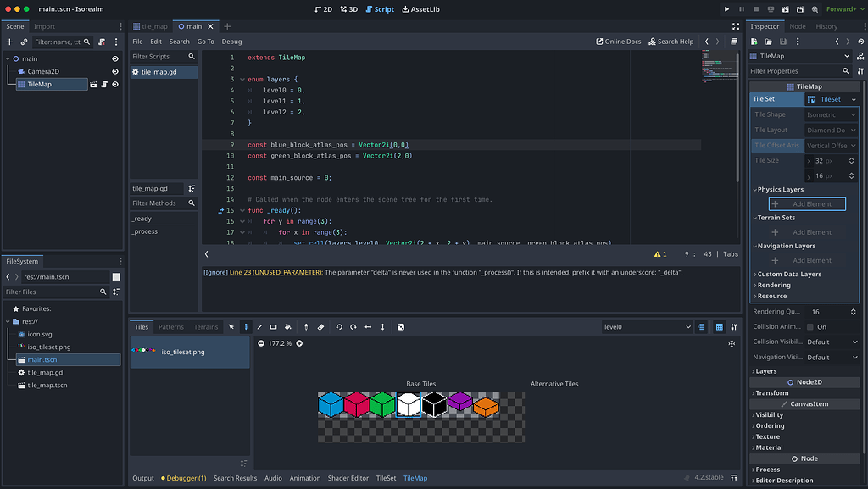Select the Eraser tool in TileMap toolbar
868x489 pixels.
tap(320, 326)
